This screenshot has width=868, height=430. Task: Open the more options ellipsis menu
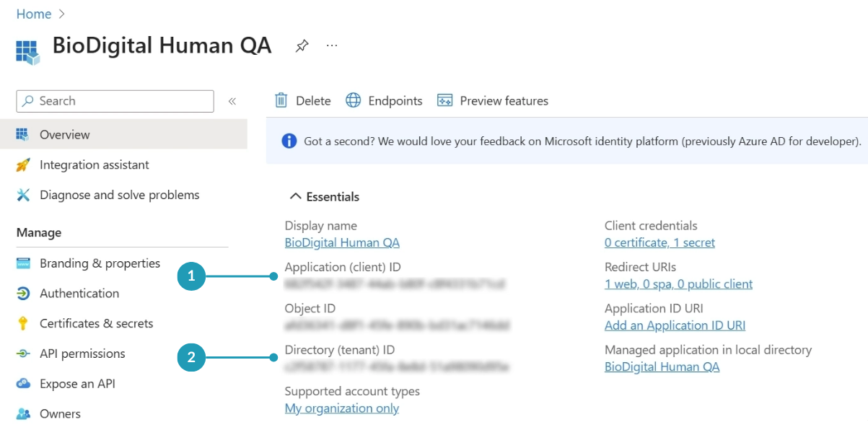coord(332,45)
